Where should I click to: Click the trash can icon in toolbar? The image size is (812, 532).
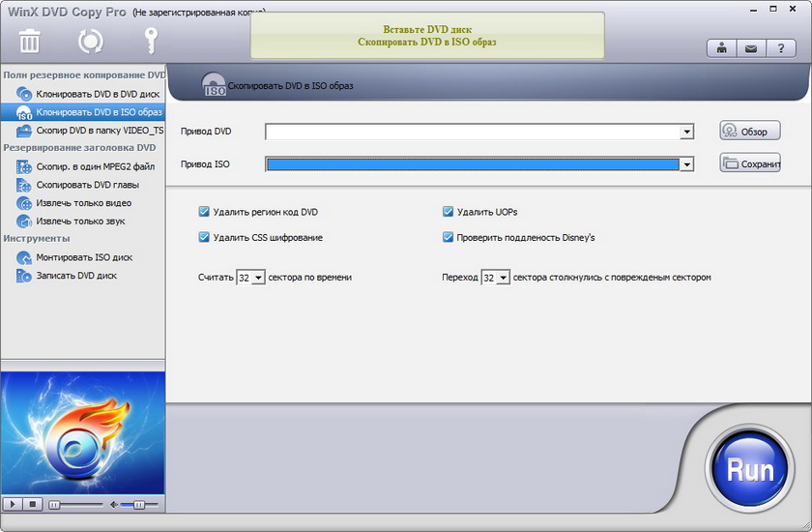pyautogui.click(x=30, y=41)
